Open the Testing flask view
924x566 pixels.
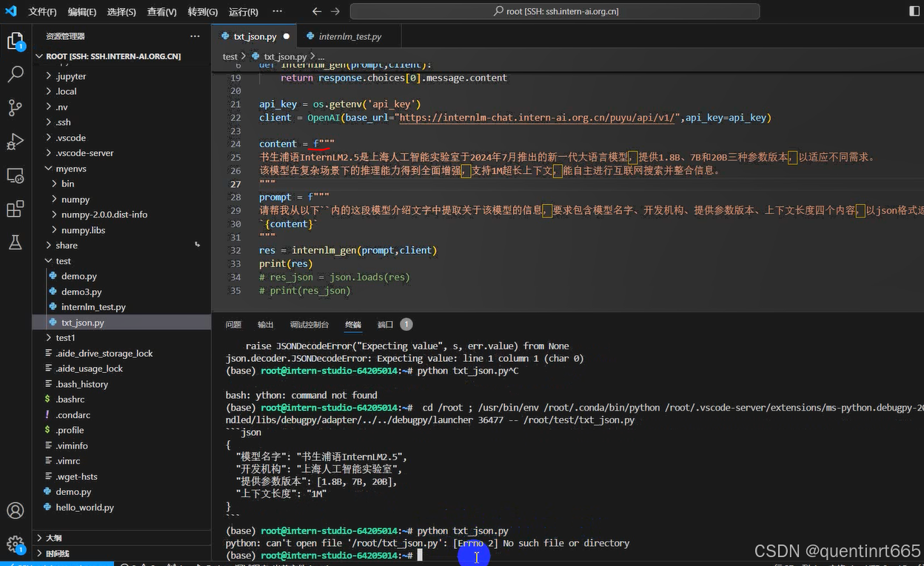point(15,243)
